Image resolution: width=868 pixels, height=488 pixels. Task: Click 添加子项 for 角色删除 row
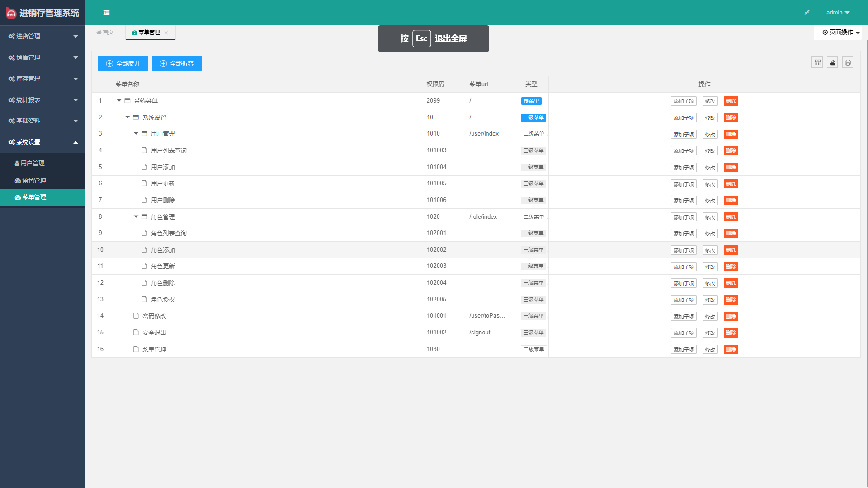(684, 283)
